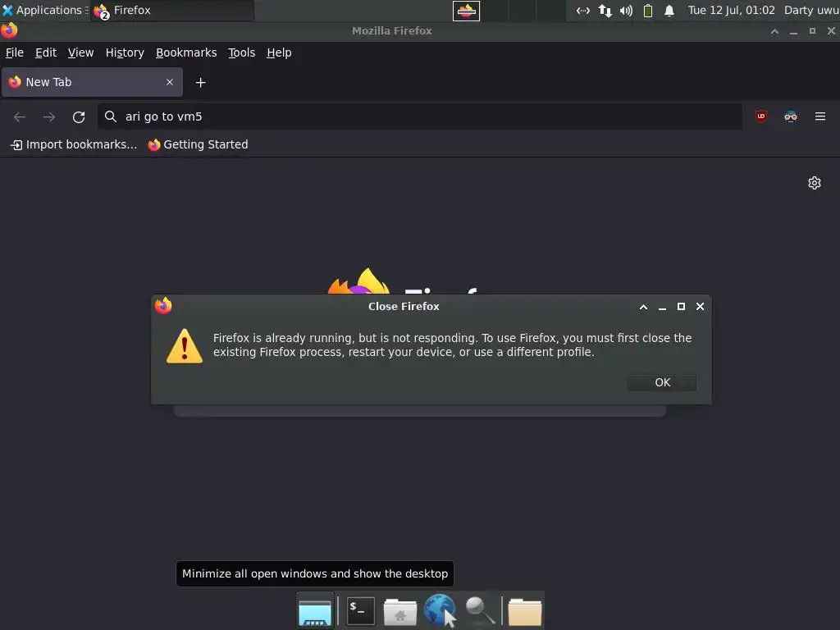Maximize the Close Firefox dialog
Viewport: 840px width, 630px height.
click(x=681, y=307)
